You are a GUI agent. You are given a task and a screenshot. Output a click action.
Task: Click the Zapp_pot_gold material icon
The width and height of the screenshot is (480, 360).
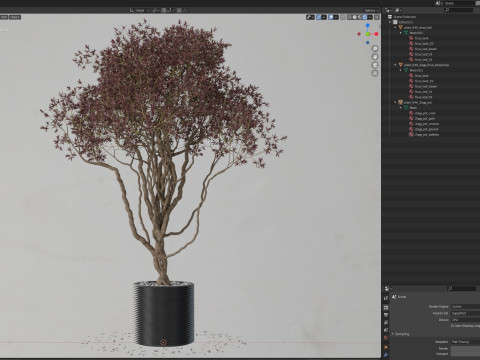tap(411, 118)
